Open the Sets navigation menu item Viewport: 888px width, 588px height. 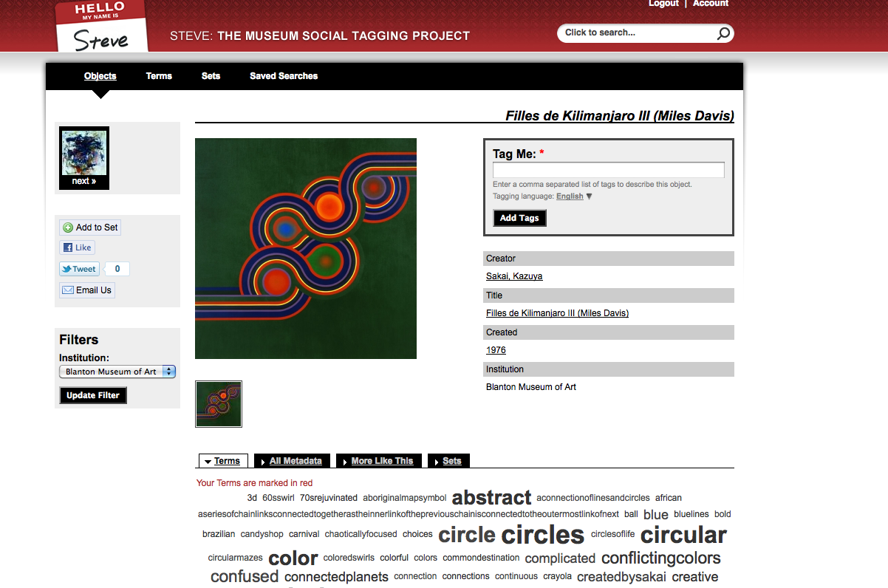[x=211, y=76]
